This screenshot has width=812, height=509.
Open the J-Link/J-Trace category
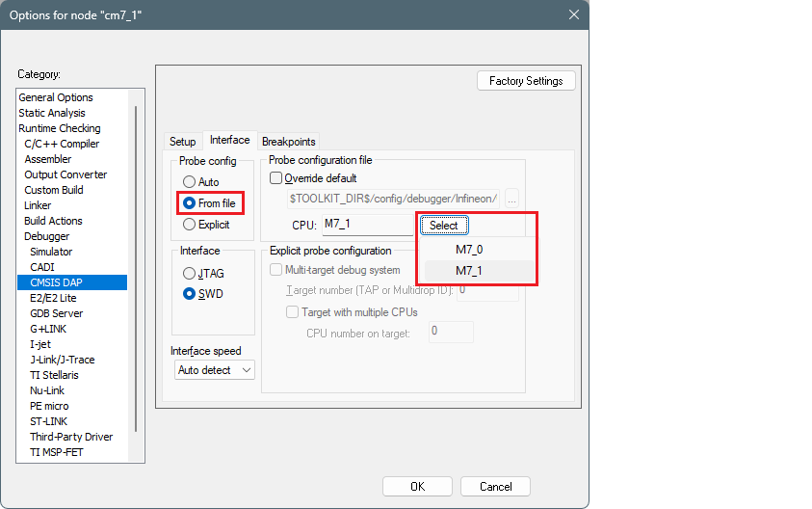pos(62,360)
